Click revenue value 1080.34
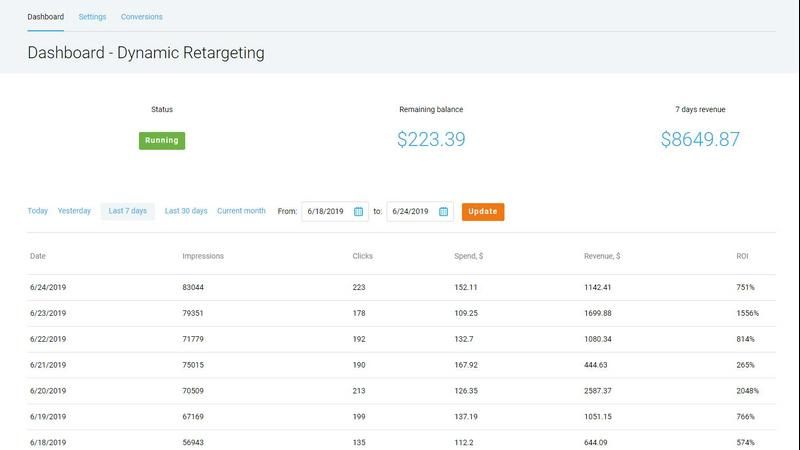 pos(597,339)
